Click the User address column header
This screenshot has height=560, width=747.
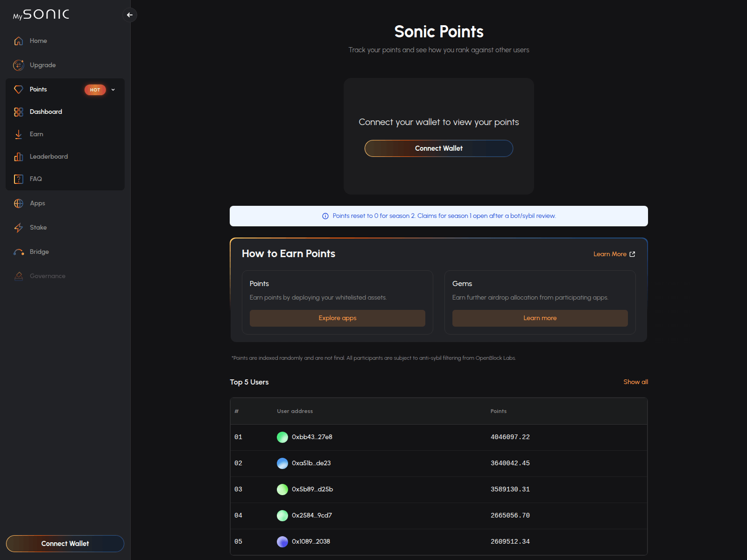coord(295,412)
